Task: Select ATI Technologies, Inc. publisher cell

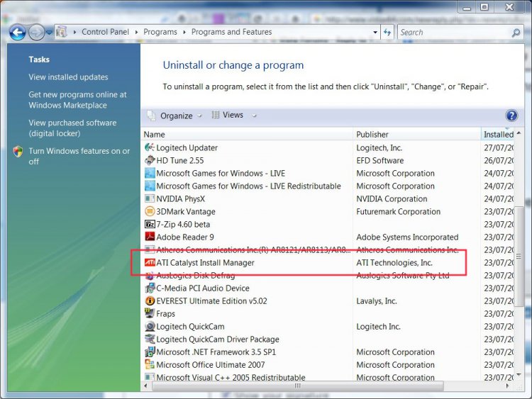Action: tap(394, 263)
